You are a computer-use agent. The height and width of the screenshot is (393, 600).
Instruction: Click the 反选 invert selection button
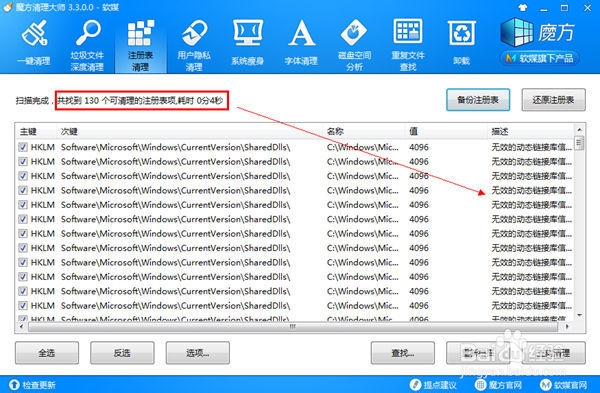point(122,353)
